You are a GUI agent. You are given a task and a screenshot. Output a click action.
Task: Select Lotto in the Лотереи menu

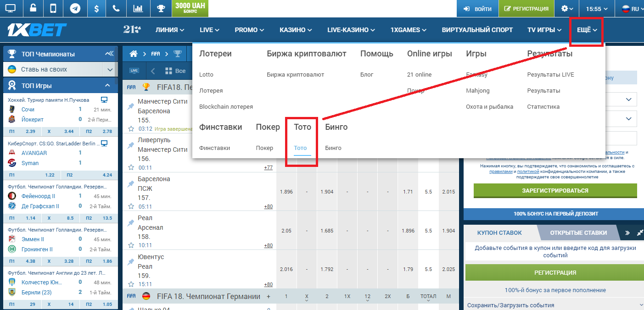206,74
